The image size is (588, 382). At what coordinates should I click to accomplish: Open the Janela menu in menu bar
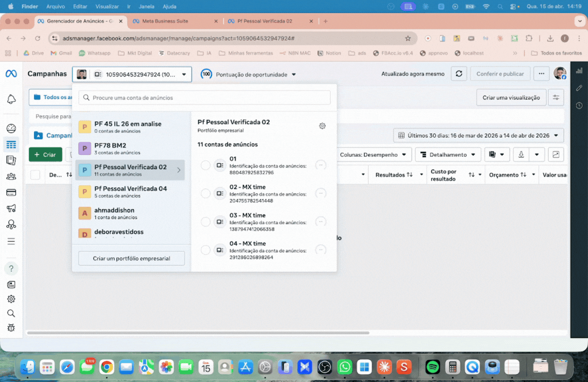[146, 6]
